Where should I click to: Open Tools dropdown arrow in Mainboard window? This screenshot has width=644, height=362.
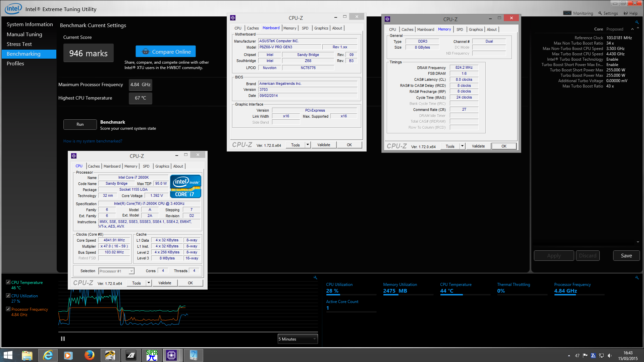(308, 145)
